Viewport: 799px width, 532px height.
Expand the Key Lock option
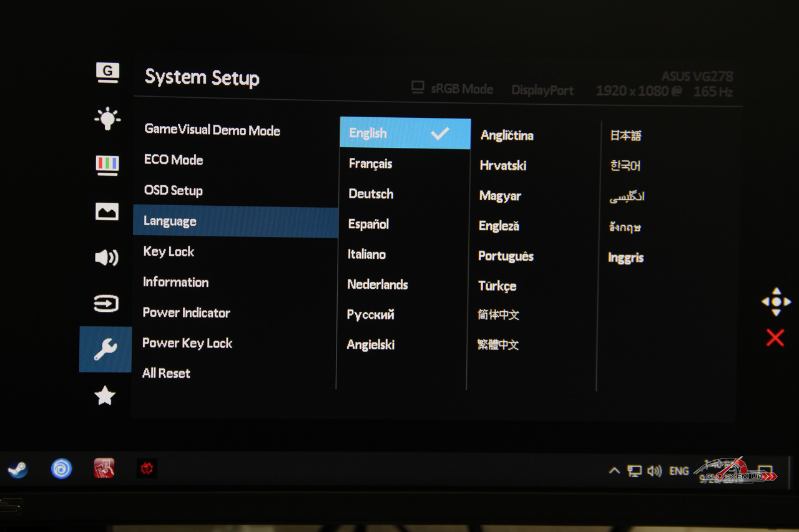pos(169,252)
